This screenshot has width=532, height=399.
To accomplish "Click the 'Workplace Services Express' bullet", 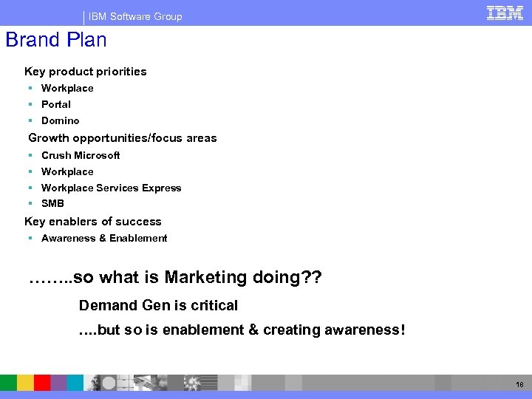I will (112, 188).
